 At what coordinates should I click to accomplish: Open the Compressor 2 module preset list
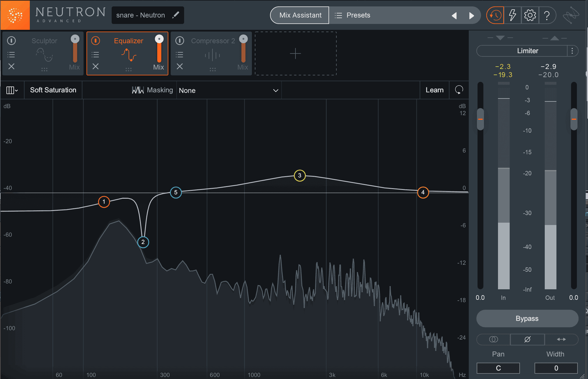click(179, 55)
